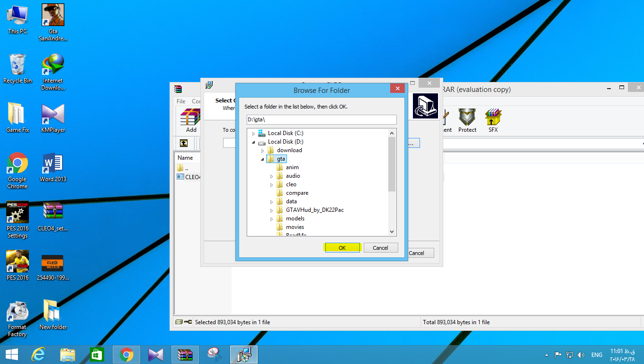Screen dimensions: 644x364
Task: Click the ENG language indicator
Action: (x=597, y=355)
